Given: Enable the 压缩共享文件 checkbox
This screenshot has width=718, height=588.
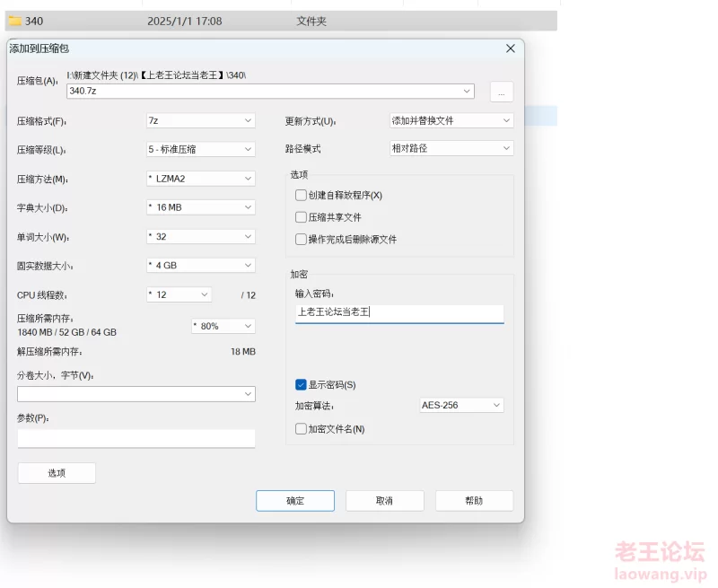Looking at the screenshot, I should [x=301, y=217].
